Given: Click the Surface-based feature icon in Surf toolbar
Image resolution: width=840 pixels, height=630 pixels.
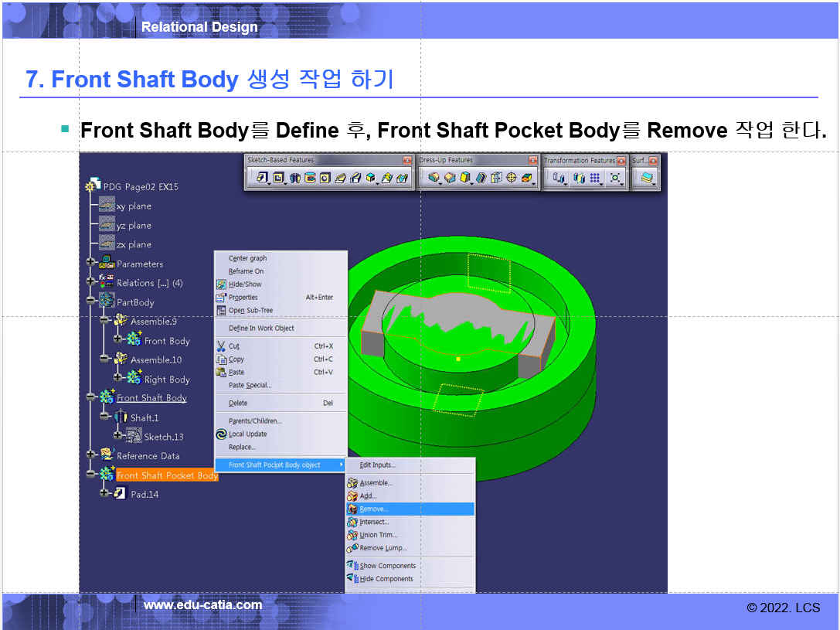Looking at the screenshot, I should pyautogui.click(x=646, y=178).
